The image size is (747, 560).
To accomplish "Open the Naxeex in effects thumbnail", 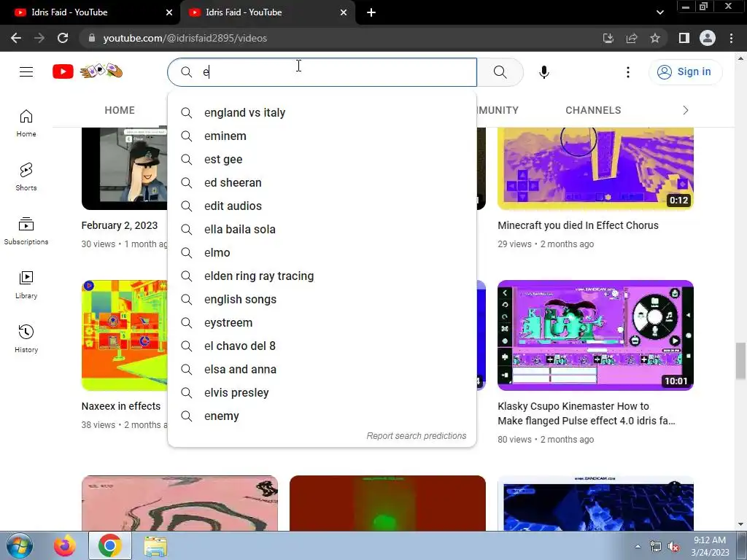I will click(125, 335).
